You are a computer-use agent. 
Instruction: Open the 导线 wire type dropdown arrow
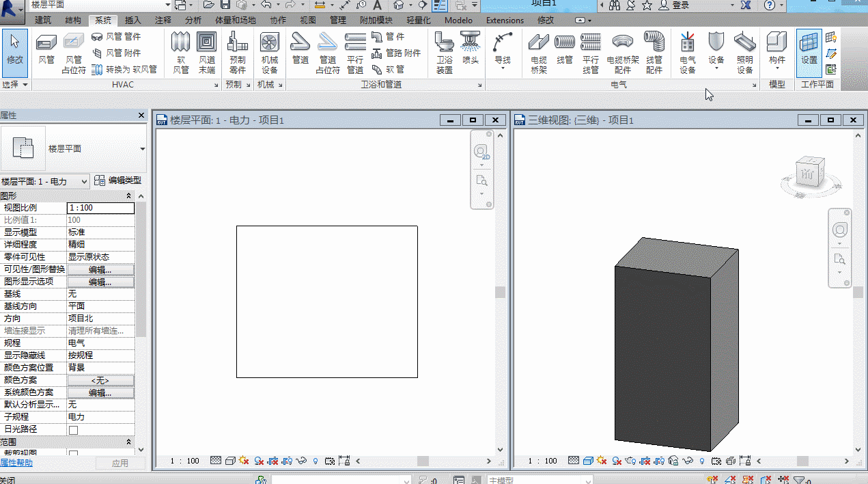point(502,68)
